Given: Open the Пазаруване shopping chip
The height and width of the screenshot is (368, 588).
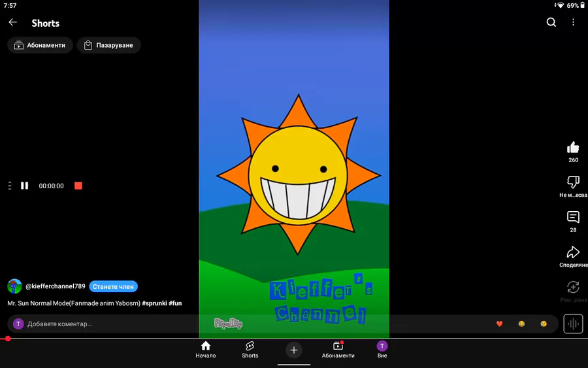Looking at the screenshot, I should click(108, 45).
